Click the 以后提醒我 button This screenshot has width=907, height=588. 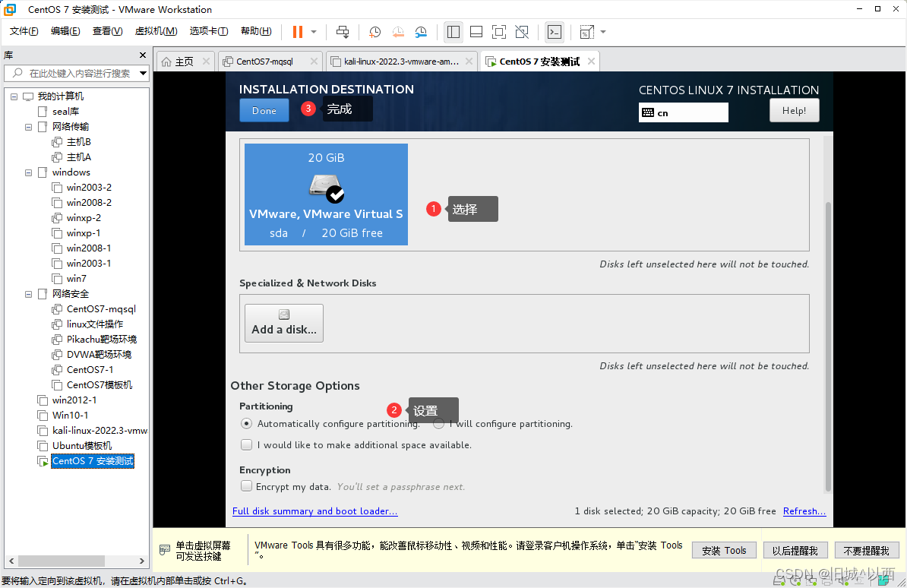coord(795,550)
